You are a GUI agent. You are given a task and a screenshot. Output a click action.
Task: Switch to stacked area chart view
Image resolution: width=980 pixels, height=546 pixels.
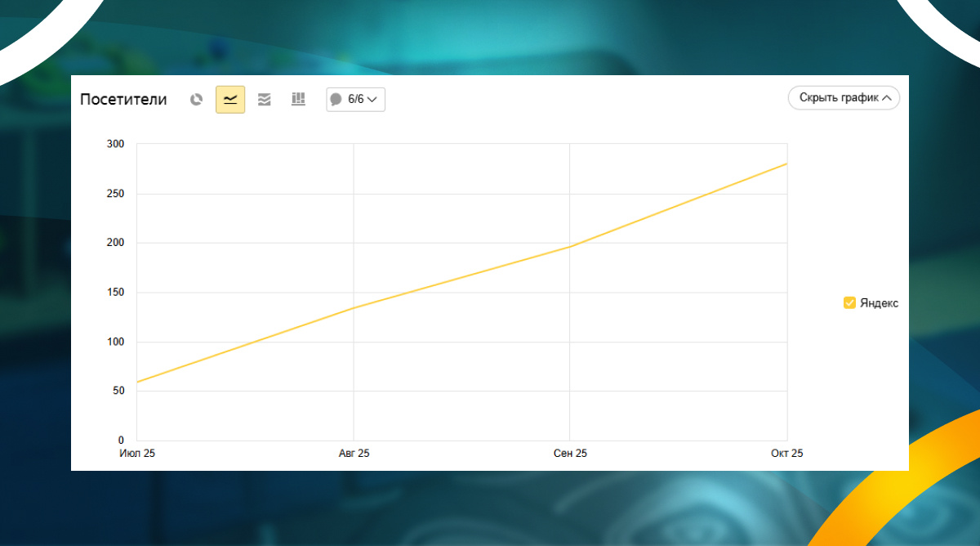tap(264, 100)
